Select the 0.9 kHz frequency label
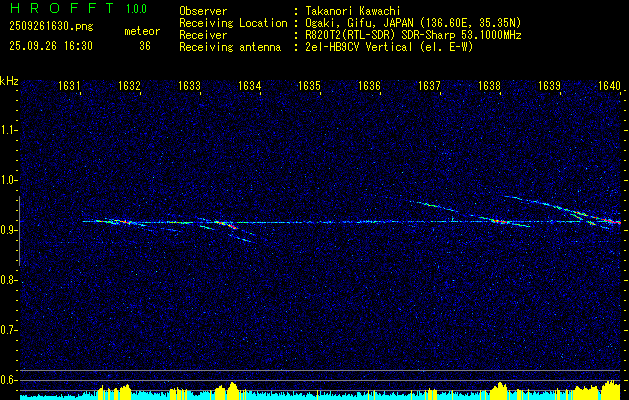 8,230
